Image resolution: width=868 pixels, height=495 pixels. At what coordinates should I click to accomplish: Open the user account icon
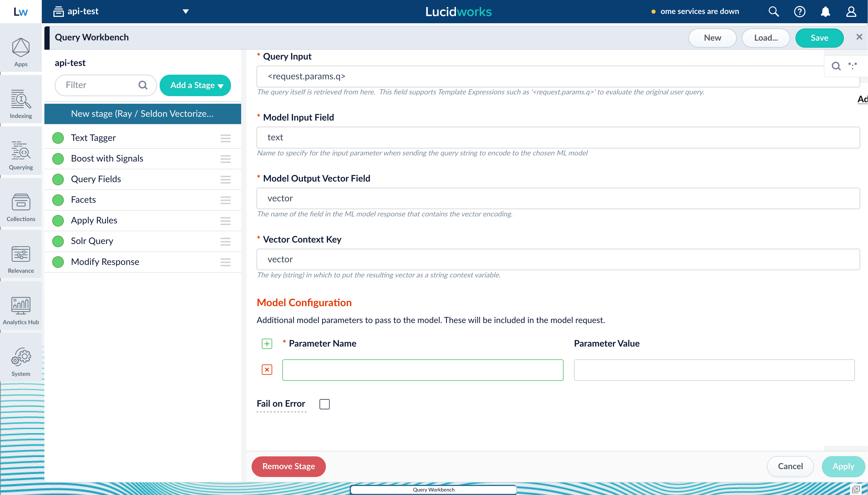pyautogui.click(x=851, y=12)
